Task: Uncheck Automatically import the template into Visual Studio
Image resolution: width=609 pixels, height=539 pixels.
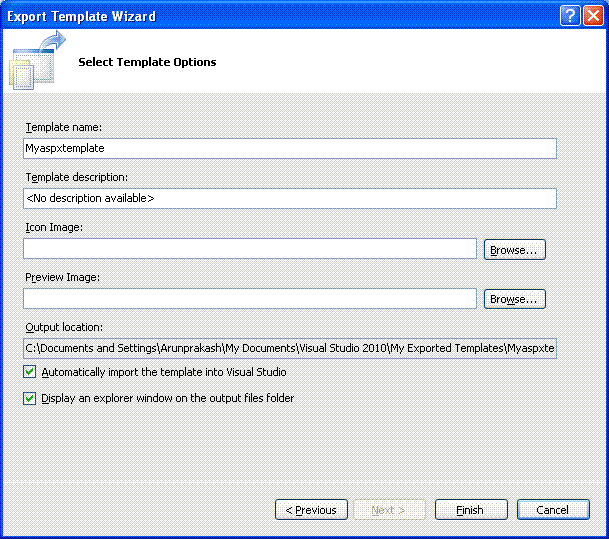Action: (x=30, y=372)
